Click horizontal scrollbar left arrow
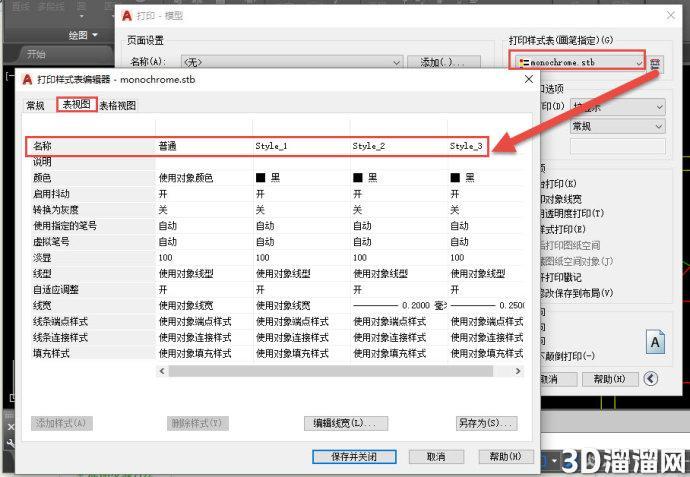 coord(162,371)
